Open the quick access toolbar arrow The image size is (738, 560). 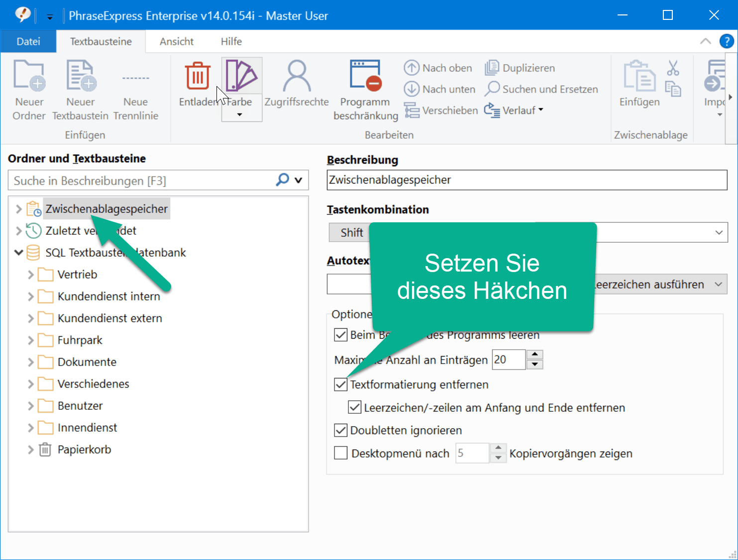(50, 16)
